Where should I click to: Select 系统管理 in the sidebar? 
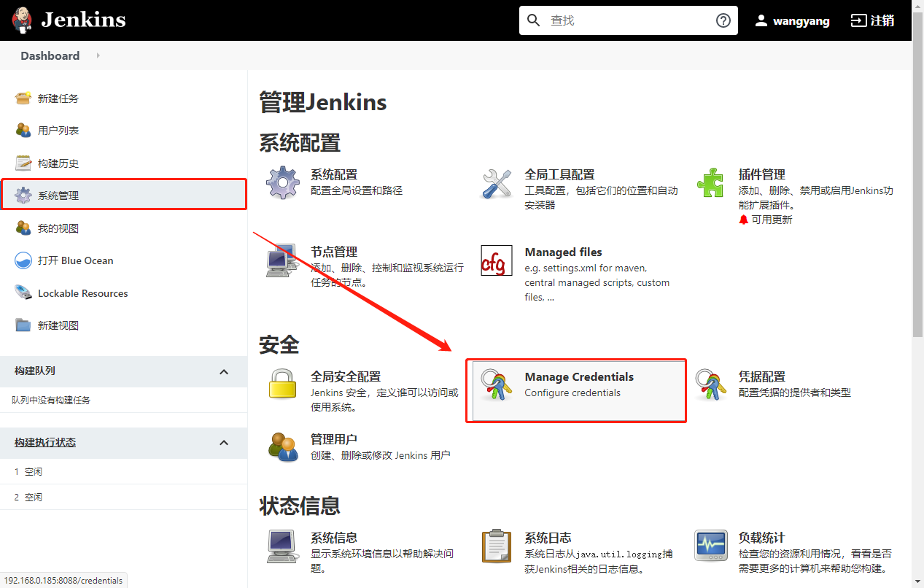click(58, 196)
